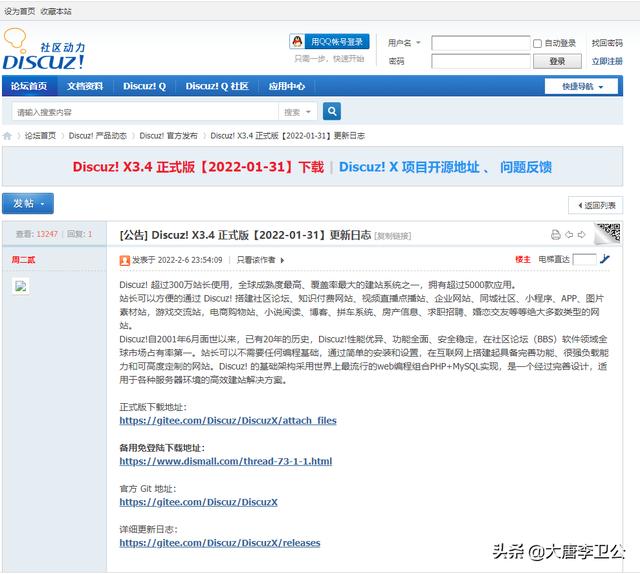Click the QR code thumbnail
This screenshot has height=574, width=640.
pyautogui.click(x=608, y=234)
